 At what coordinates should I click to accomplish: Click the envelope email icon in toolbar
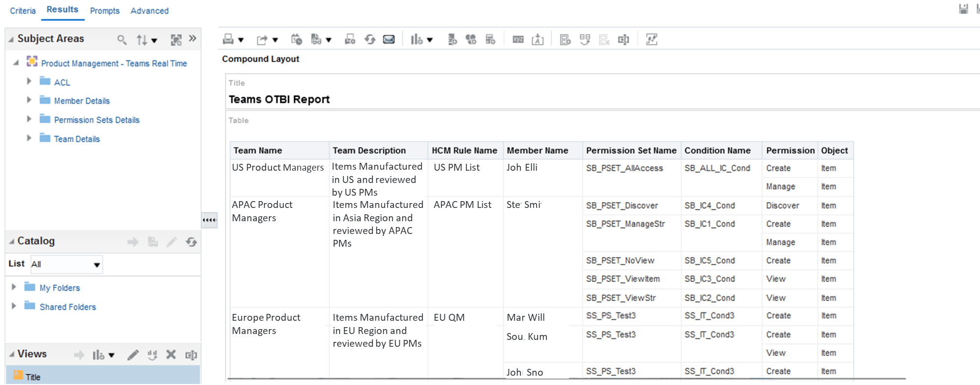point(389,39)
